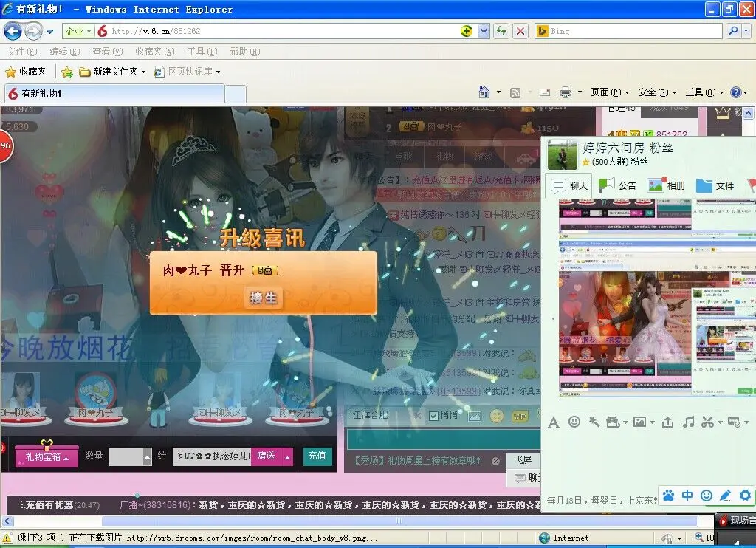
Task: Open the 礼物宝箱 gift box button
Action: 47,456
